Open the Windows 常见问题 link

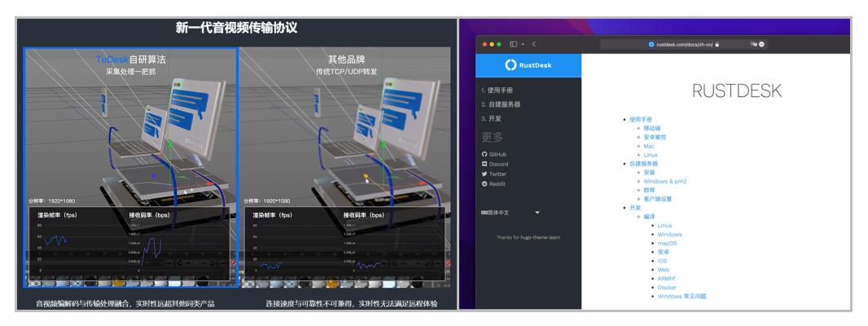(x=682, y=296)
